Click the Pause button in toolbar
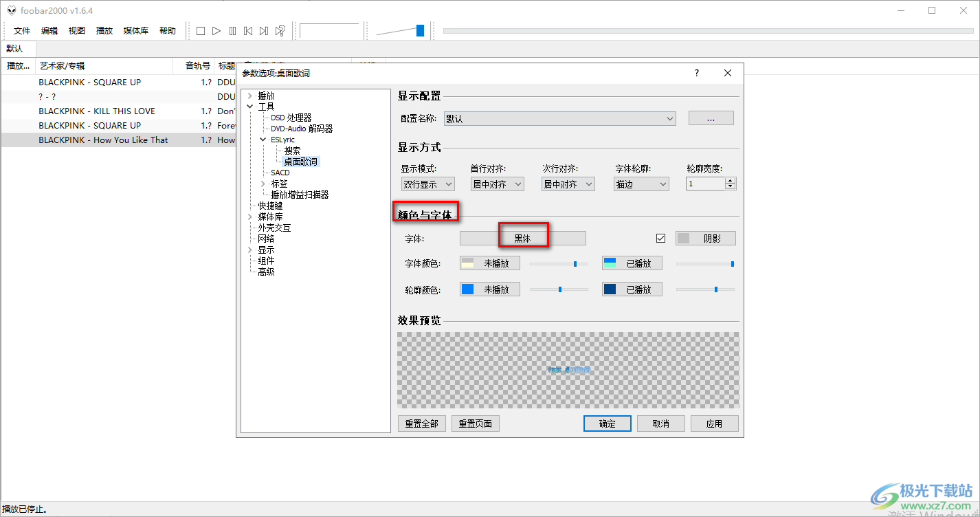Image resolution: width=980 pixels, height=517 pixels. 232,31
